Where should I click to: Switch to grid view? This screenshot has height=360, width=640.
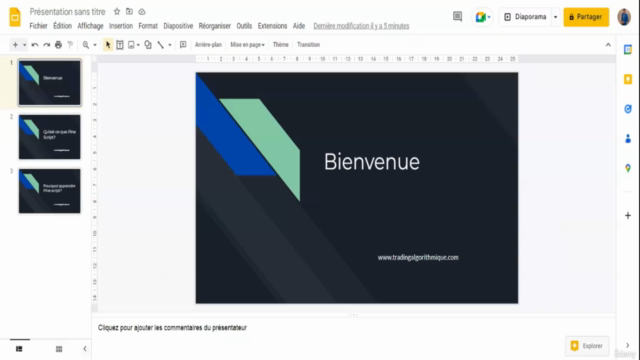tap(59, 349)
